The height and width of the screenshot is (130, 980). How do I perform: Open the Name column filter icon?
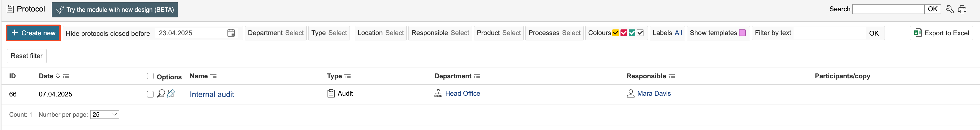point(213,77)
